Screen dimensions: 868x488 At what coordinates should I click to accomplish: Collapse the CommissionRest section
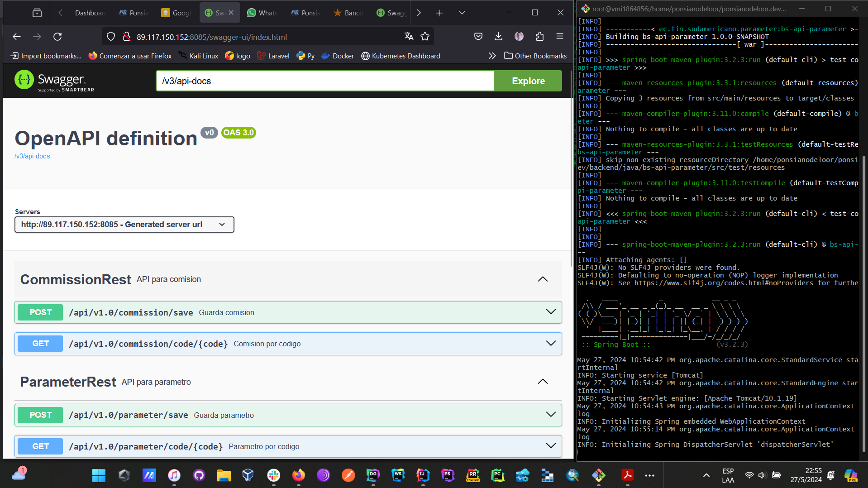click(x=543, y=279)
